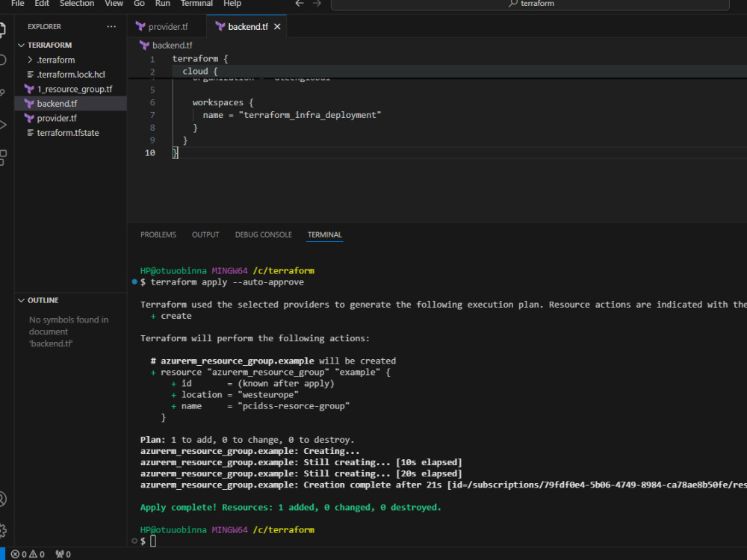The height and width of the screenshot is (560, 747).
Task: Select the DEBUG CONSOLE panel
Action: [263, 234]
